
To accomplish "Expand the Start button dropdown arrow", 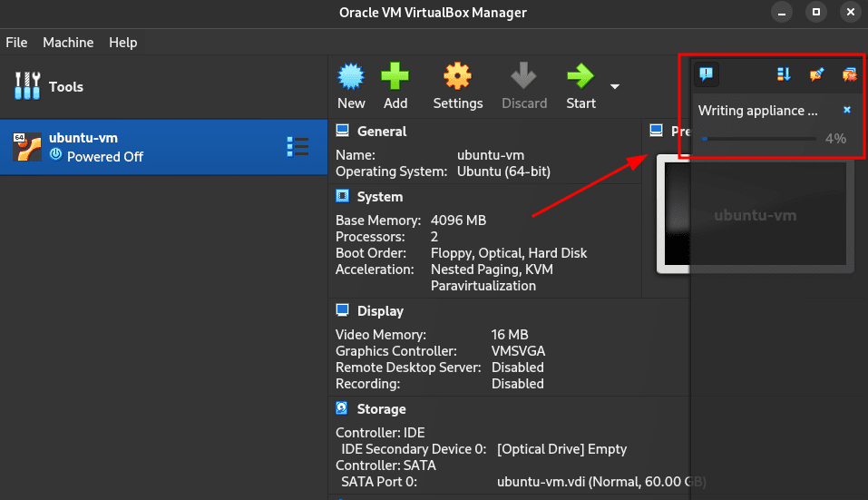I will 614,86.
